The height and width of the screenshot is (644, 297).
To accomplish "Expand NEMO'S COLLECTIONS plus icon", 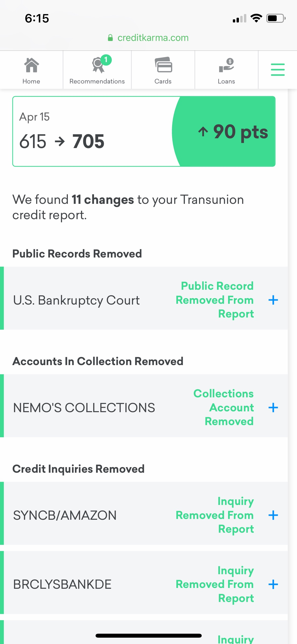I will coord(273,408).
